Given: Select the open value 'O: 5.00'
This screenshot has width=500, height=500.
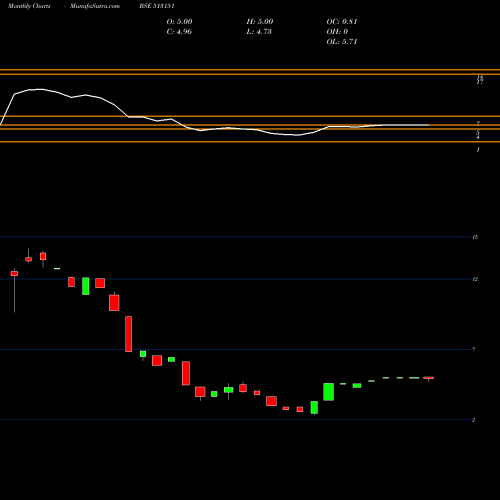Looking at the screenshot, I should point(179,22).
